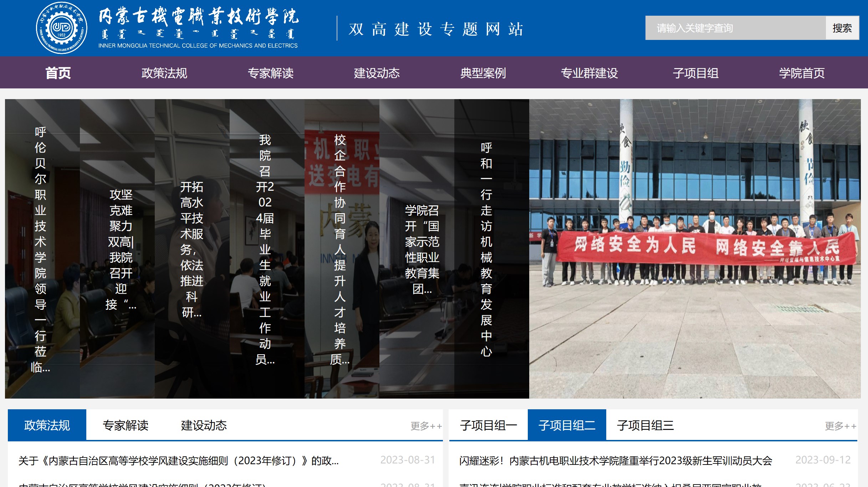The height and width of the screenshot is (487, 868).
Task: Click the search keyword input field
Action: [735, 28]
